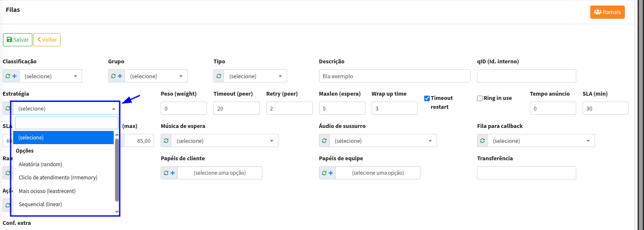Open the Tipo dropdown
Viewport: 644px width, 230px height.
(255, 76)
